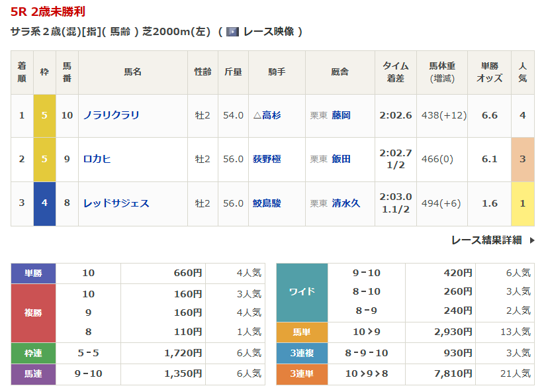Select the 単勝 payout label

(33, 273)
